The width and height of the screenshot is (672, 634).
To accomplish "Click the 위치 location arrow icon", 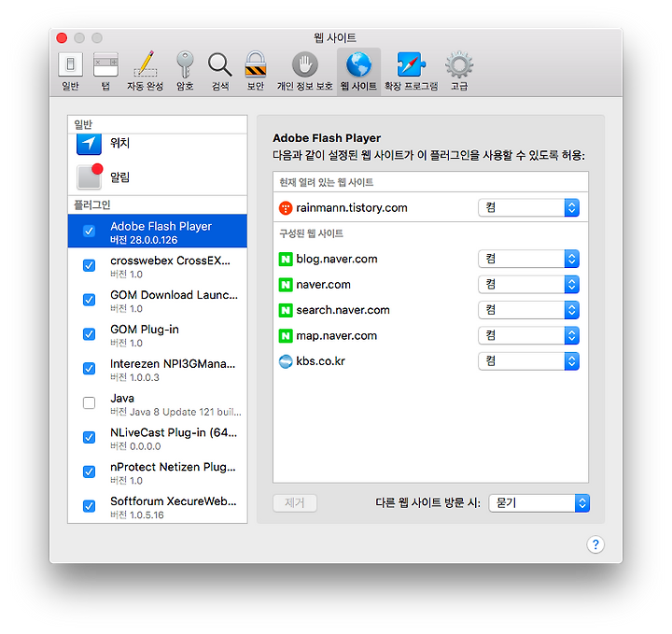I will (89, 144).
